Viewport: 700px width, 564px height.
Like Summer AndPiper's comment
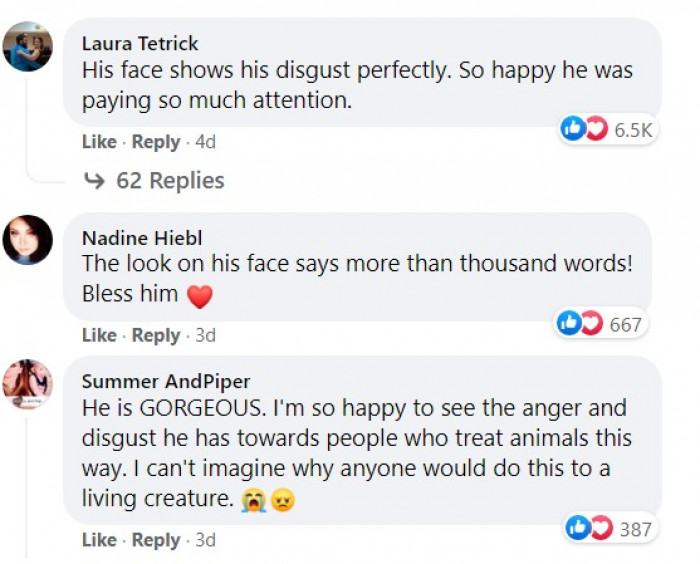tap(99, 540)
